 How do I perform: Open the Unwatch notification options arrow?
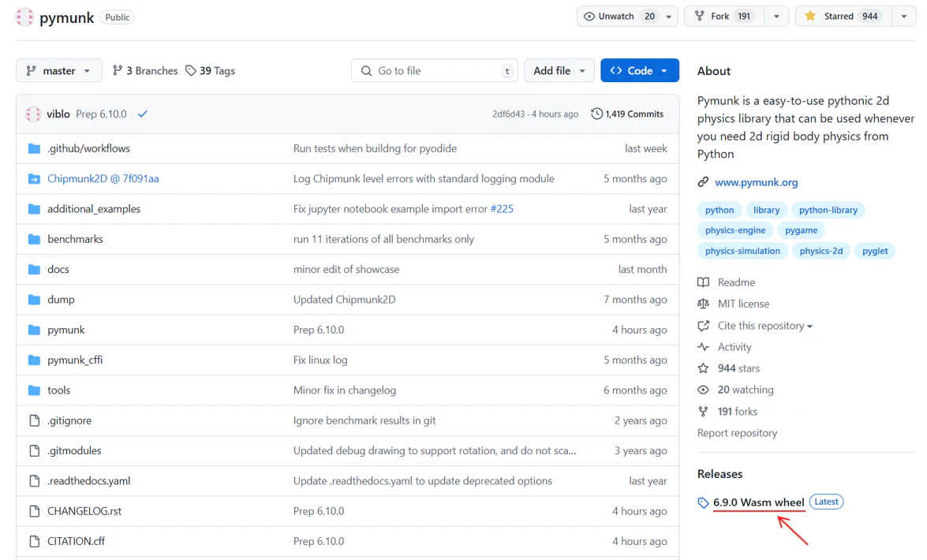click(669, 17)
